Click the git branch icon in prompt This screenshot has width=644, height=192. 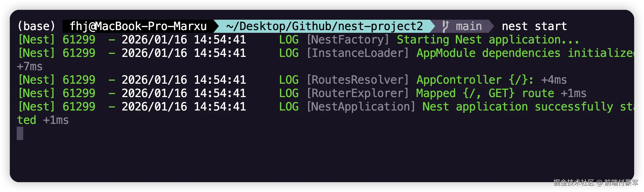pos(445,26)
